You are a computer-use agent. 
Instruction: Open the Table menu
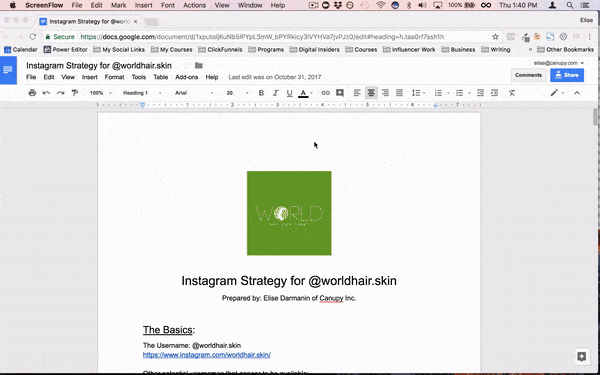pyautogui.click(x=161, y=77)
